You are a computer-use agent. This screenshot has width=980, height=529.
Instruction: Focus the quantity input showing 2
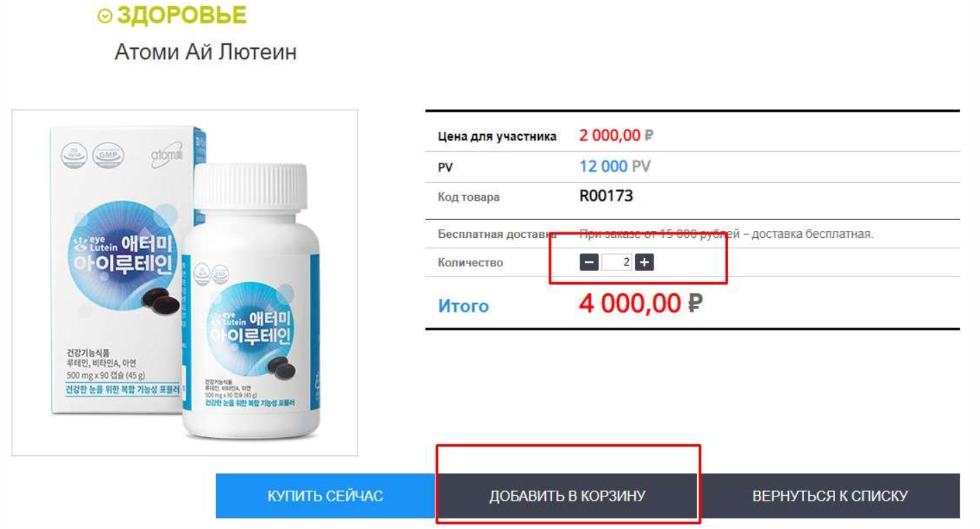click(617, 263)
